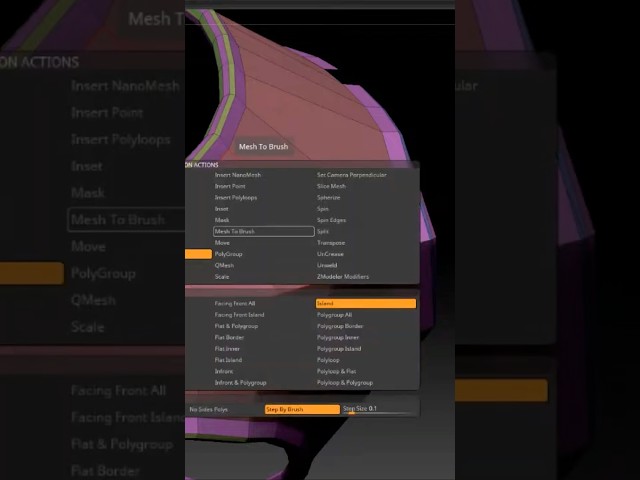Image resolution: width=640 pixels, height=480 pixels.
Task: Choose the Polygroup Border target
Action: 340,326
